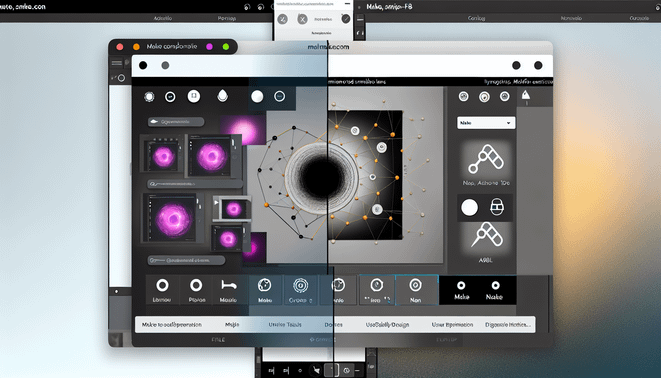Screen dimensions: 661x378
Task: Toggle the white circle in the right panel's dark box
Action: click(x=470, y=208)
